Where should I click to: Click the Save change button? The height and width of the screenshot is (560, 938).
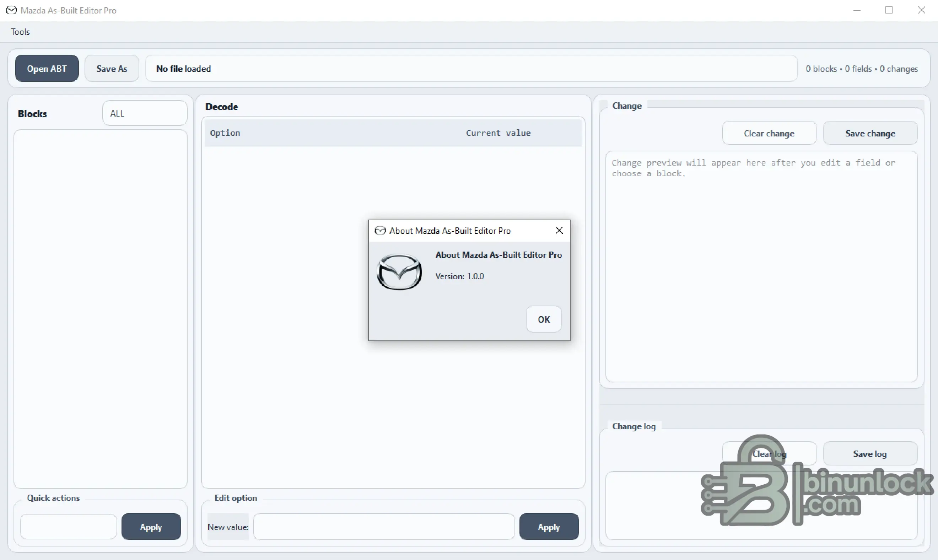click(x=870, y=133)
